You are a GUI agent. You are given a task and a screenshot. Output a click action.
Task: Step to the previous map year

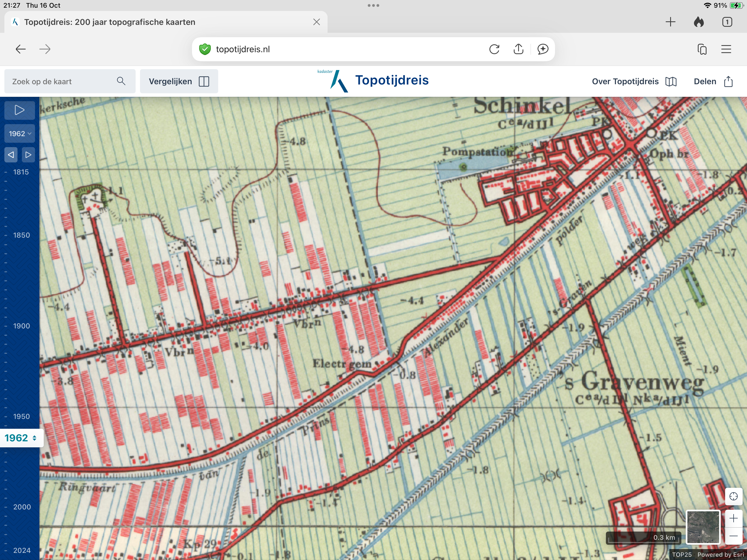click(x=11, y=155)
